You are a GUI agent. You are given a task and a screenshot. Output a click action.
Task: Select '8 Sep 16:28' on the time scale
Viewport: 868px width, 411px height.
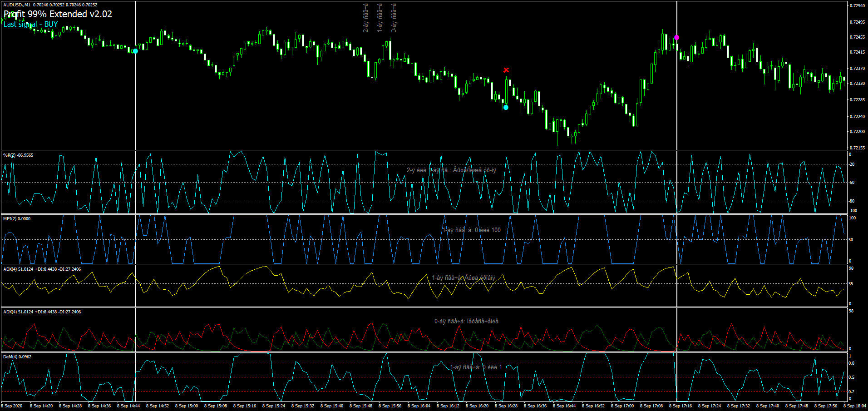[506, 406]
